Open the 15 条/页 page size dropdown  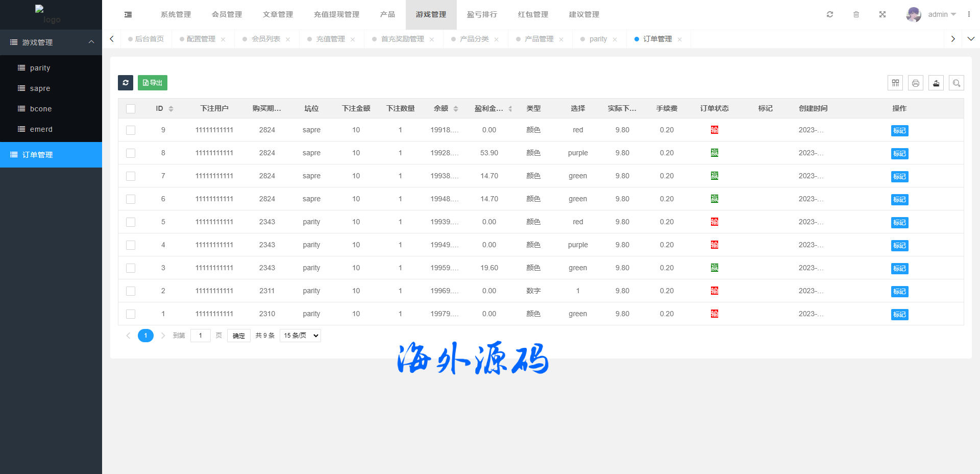click(300, 336)
